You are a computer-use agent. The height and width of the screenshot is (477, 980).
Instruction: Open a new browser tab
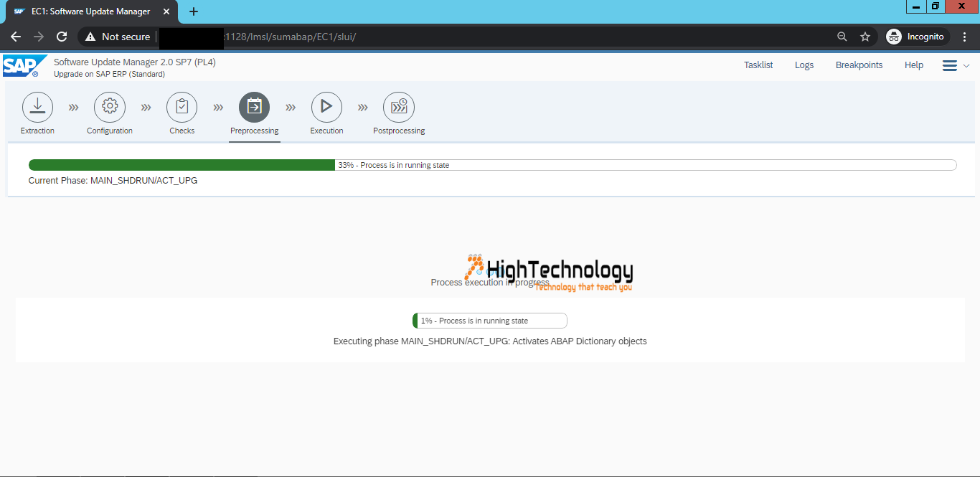pos(194,11)
